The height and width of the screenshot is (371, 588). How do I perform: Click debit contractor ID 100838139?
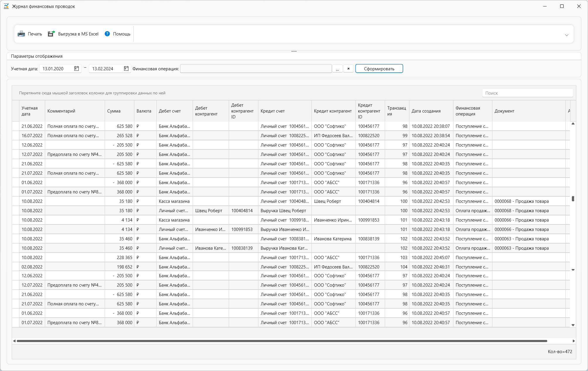243,248
